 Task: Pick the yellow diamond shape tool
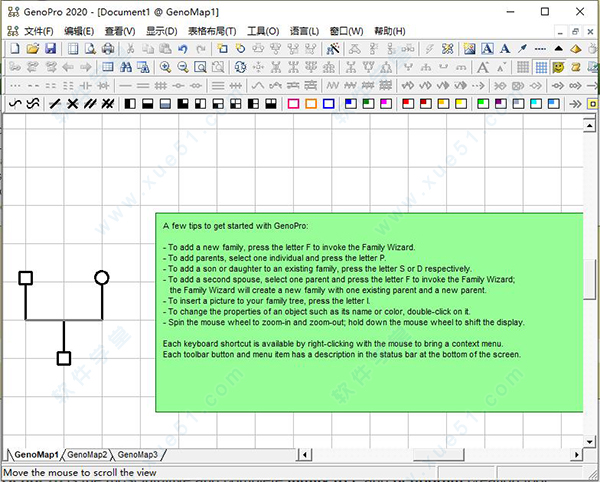576,49
